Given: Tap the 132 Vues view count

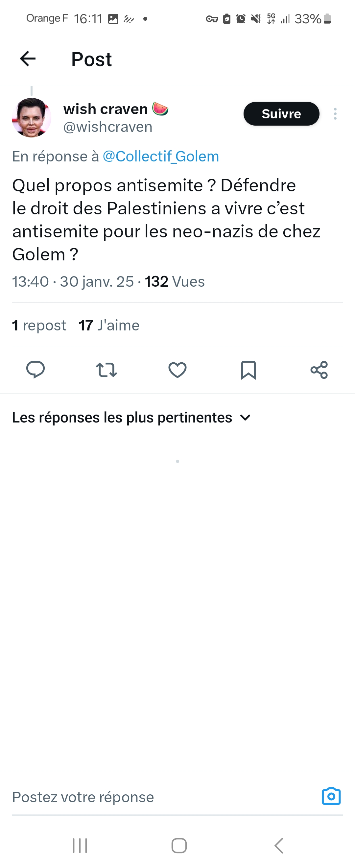Looking at the screenshot, I should click(175, 282).
